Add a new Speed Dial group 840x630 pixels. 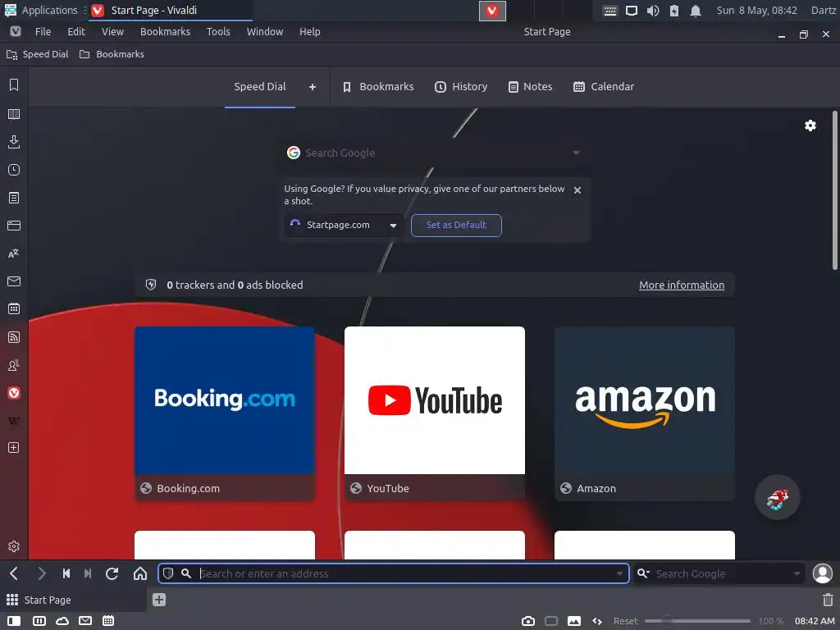point(313,87)
